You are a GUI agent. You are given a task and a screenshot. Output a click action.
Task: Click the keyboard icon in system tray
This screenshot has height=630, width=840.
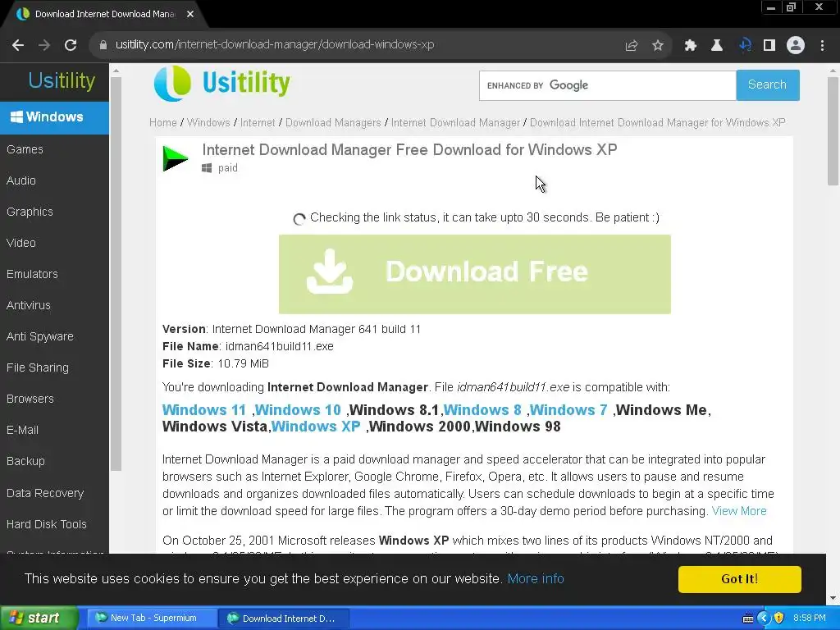click(748, 619)
